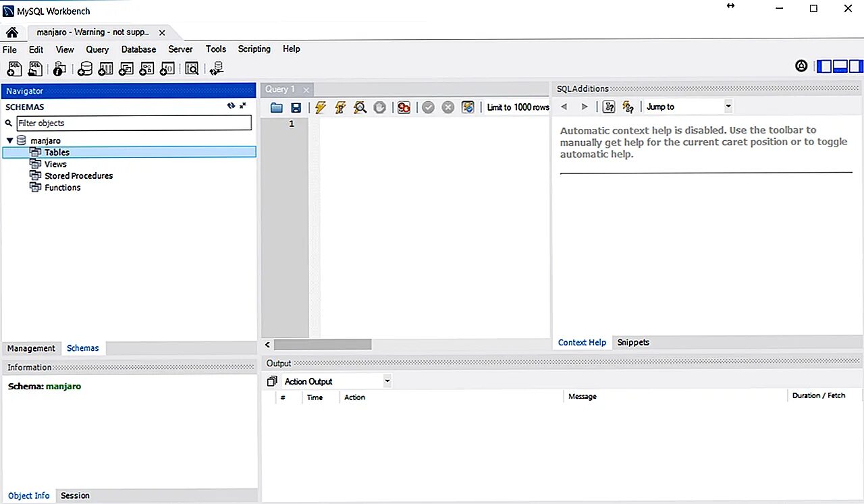Open a SQL script file icon
This screenshot has height=504, width=864.
click(35, 69)
